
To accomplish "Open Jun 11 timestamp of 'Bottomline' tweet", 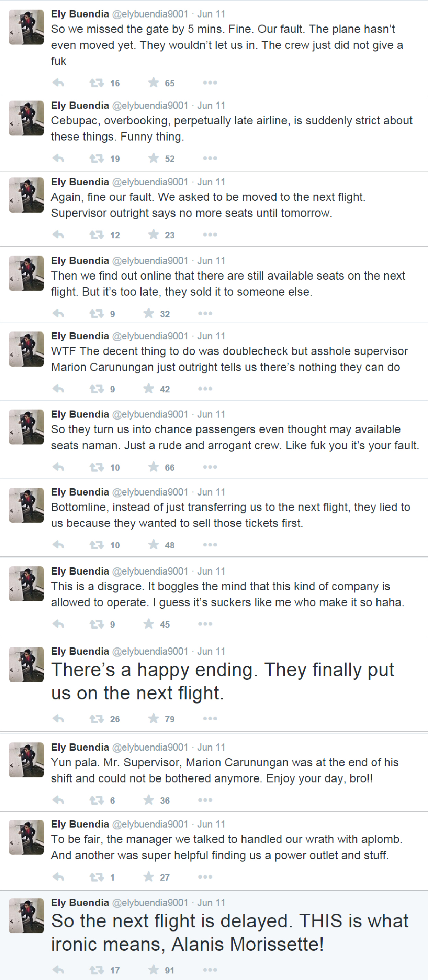I will (211, 492).
